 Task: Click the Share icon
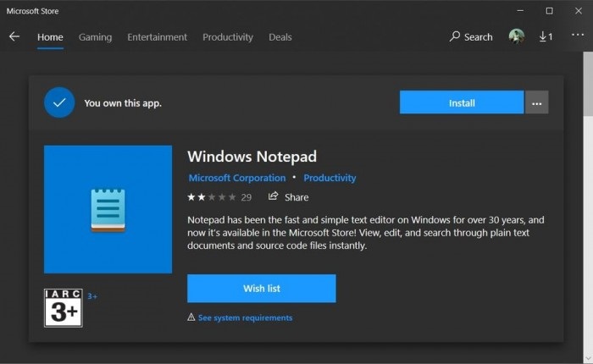(x=273, y=196)
